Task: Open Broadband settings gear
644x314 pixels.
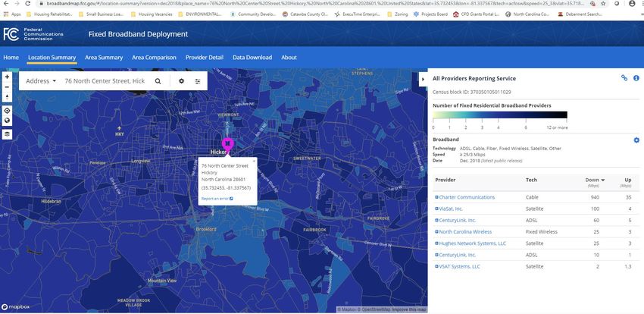Action: coord(636,140)
